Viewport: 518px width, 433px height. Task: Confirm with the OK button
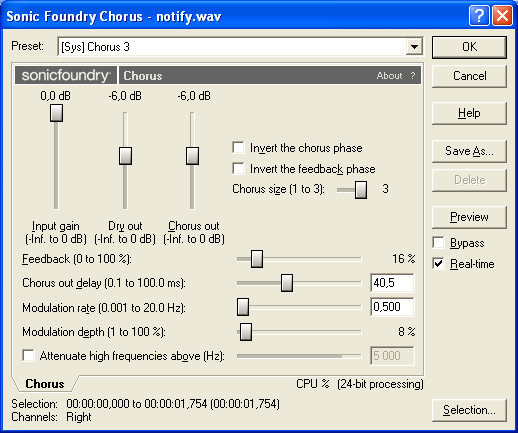pos(469,47)
